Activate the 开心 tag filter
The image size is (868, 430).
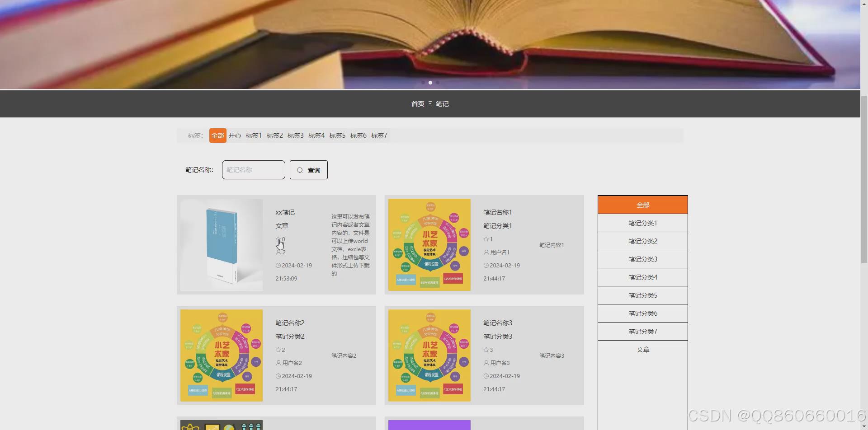click(x=235, y=135)
